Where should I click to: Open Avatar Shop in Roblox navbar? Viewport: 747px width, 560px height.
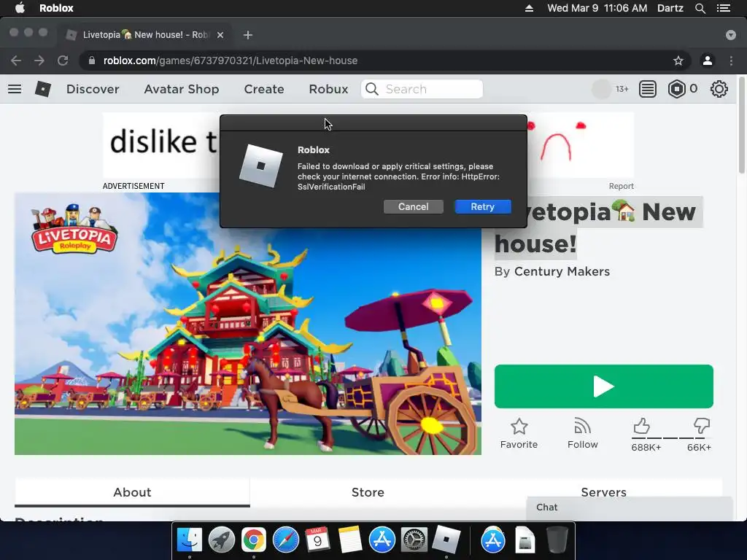pos(182,89)
